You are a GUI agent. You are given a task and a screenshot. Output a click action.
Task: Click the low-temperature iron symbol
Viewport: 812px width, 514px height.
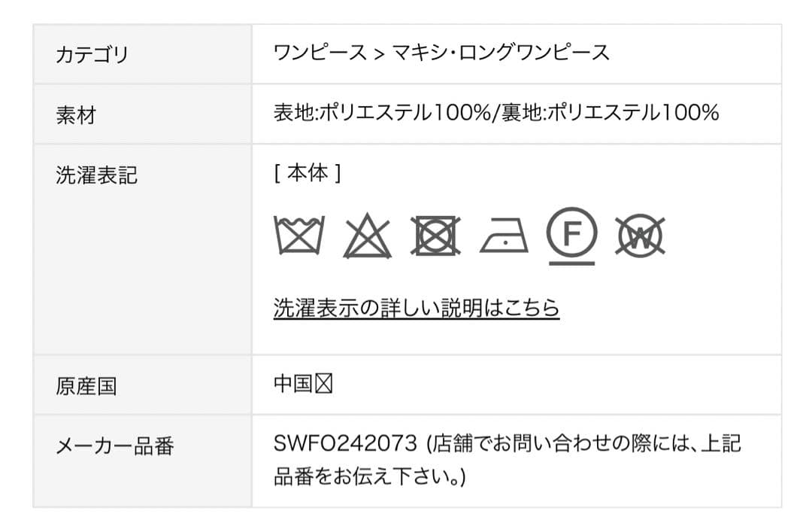504,237
